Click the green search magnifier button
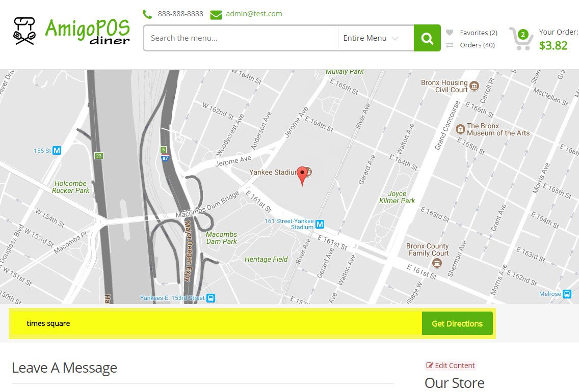 click(x=427, y=38)
